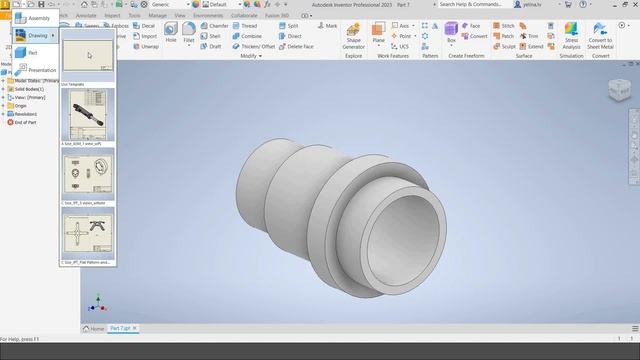This screenshot has height=360, width=640.
Task: Select the Mark tool
Action: coord(327,26)
